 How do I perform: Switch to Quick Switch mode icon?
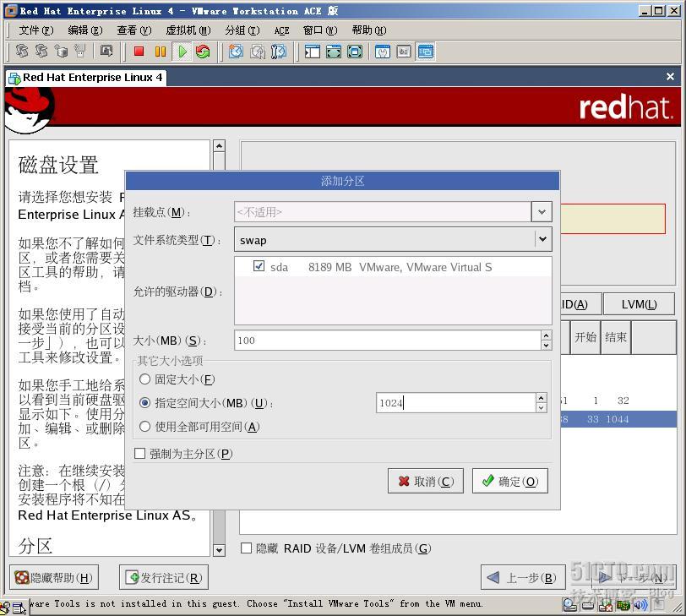coord(334,52)
